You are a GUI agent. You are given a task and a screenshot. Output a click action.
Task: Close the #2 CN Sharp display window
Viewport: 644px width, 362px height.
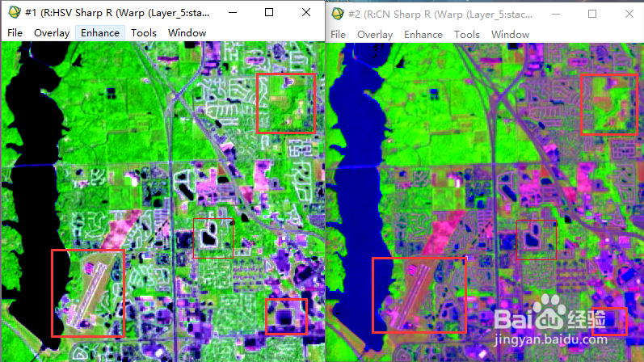[x=629, y=14]
